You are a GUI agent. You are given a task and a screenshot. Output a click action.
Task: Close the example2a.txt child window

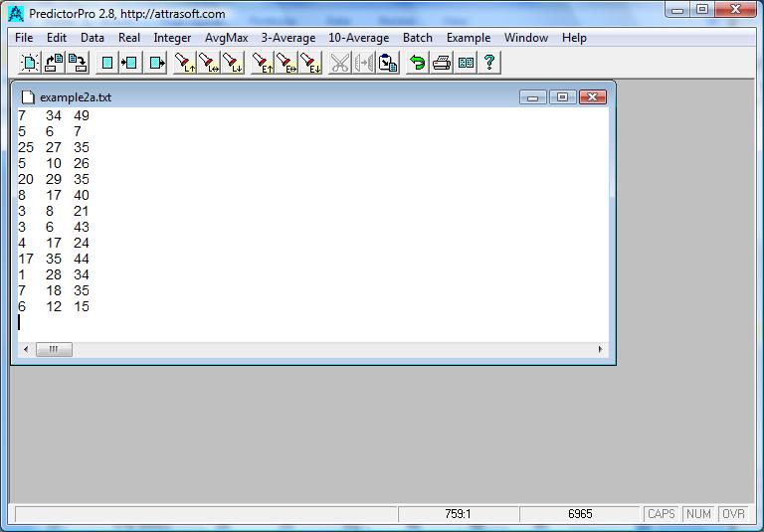click(593, 97)
